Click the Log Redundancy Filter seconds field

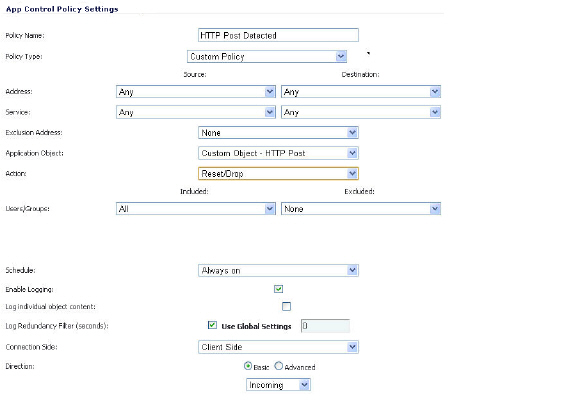[x=325, y=326]
